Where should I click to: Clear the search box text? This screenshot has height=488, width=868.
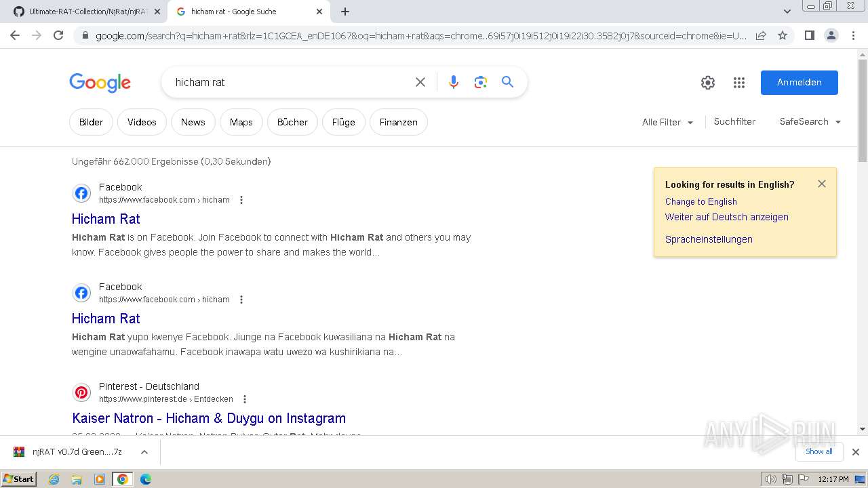[x=420, y=82]
